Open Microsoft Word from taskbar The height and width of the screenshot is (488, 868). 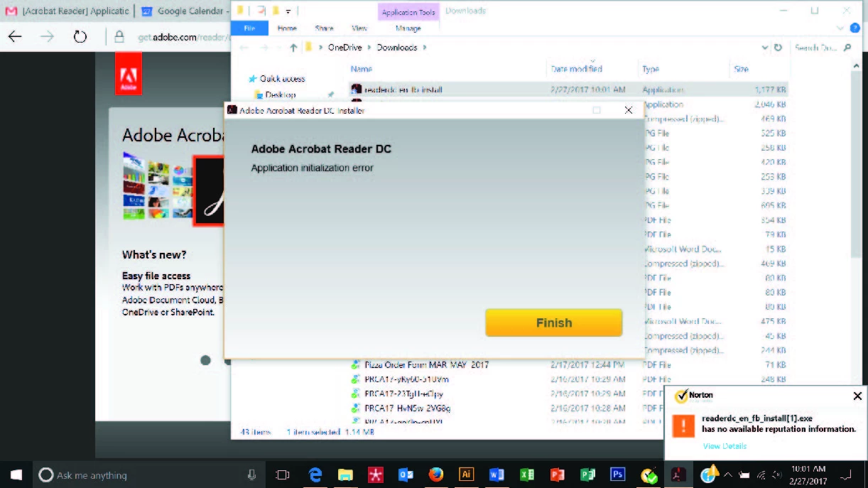(497, 475)
